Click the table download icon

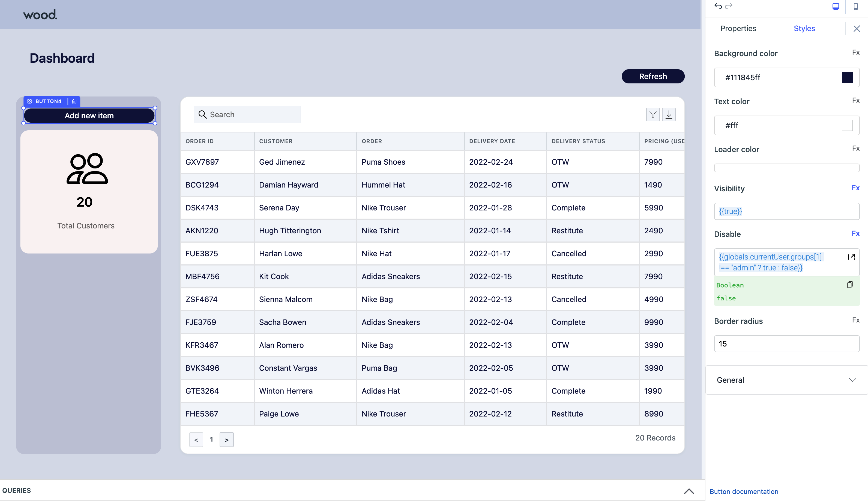click(x=669, y=114)
